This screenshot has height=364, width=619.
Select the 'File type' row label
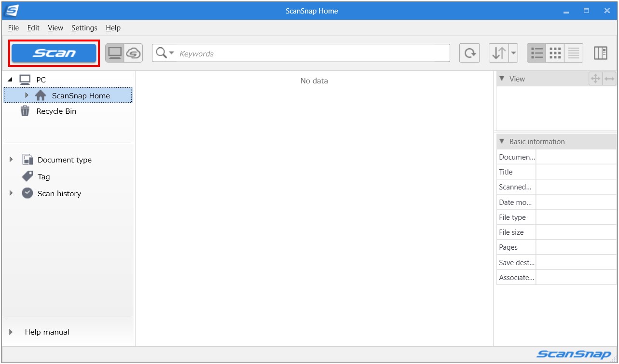[x=512, y=217]
